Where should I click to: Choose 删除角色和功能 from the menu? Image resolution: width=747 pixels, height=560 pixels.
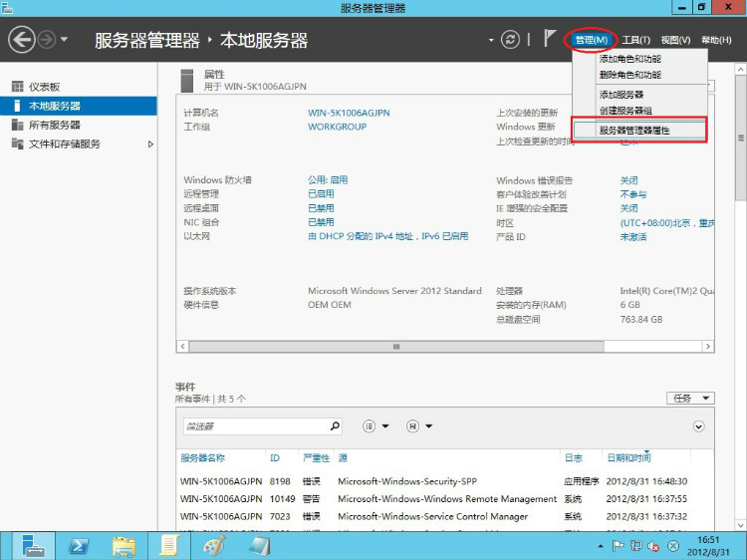click(629, 75)
